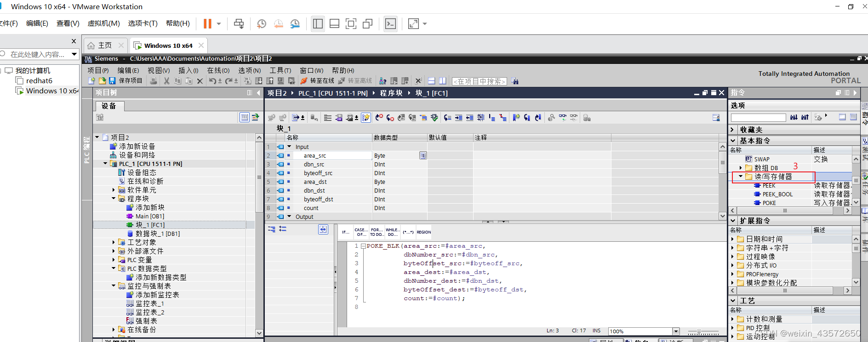868x342 pixels.
Task: Open an existing project icon
Action: click(102, 81)
